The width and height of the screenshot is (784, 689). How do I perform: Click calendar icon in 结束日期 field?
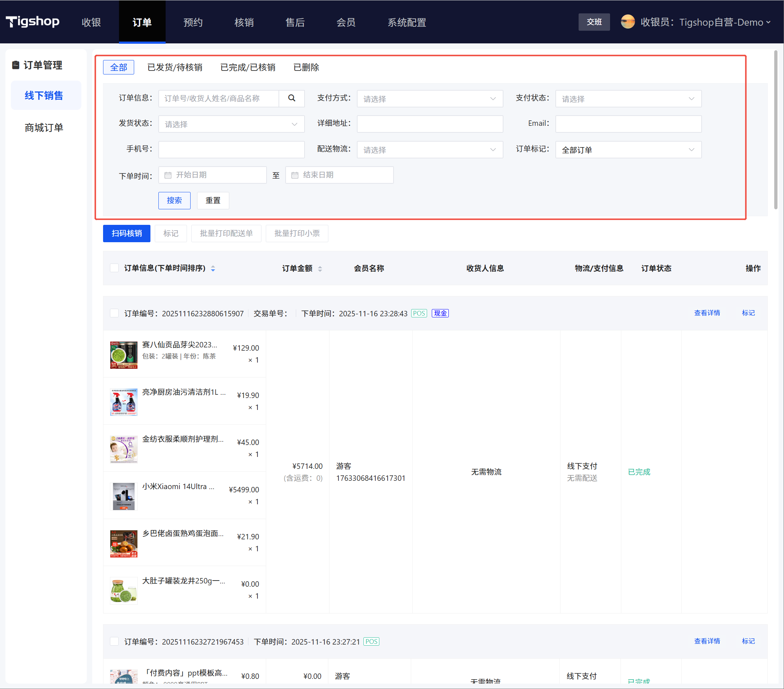click(x=295, y=175)
